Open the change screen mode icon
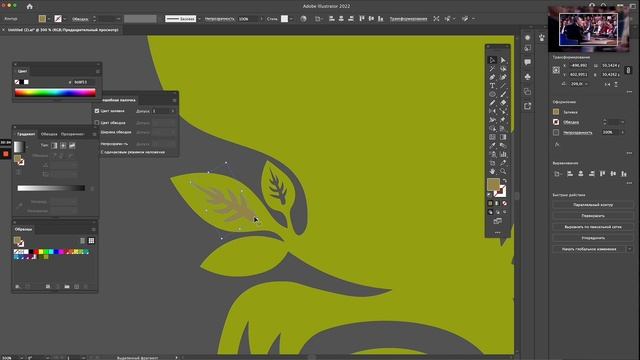This screenshot has height=360, width=640. click(498, 221)
